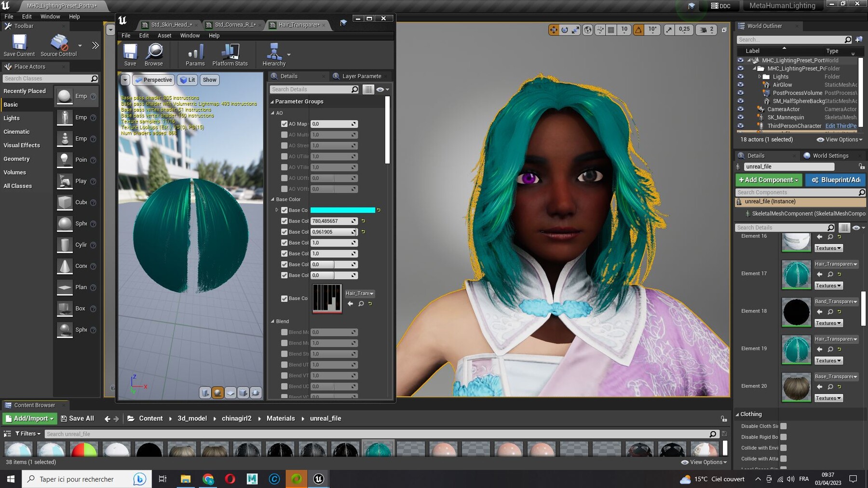The image size is (868, 488).
Task: Open Params in material editor toolbar
Action: point(195,54)
